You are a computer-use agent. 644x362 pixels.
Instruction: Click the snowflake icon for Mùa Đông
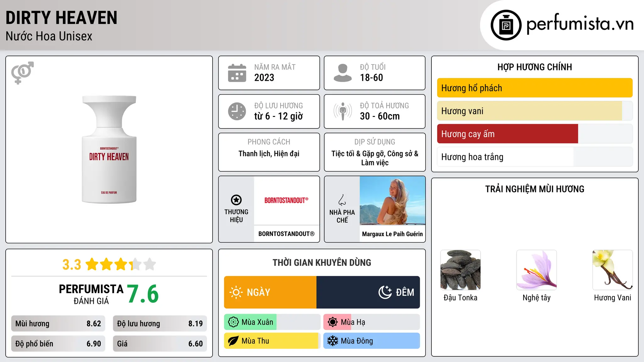pos(333,341)
